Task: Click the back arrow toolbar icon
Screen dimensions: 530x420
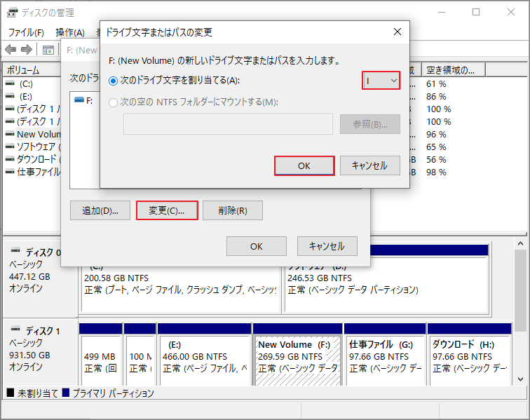Action: pyautogui.click(x=11, y=50)
